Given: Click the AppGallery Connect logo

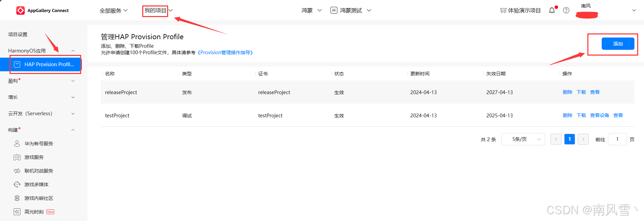Looking at the screenshot, I should pos(43,11).
